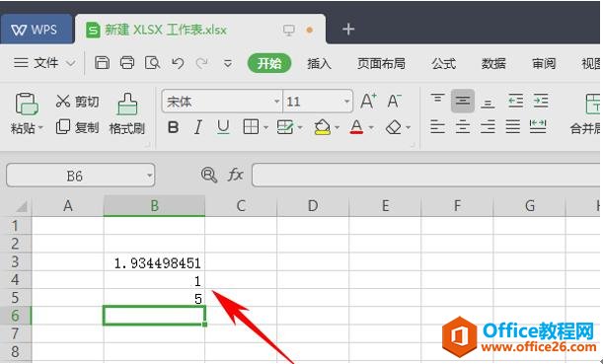Open the Clear eraser dropdown arrow
603x364 pixels.
(x=408, y=127)
